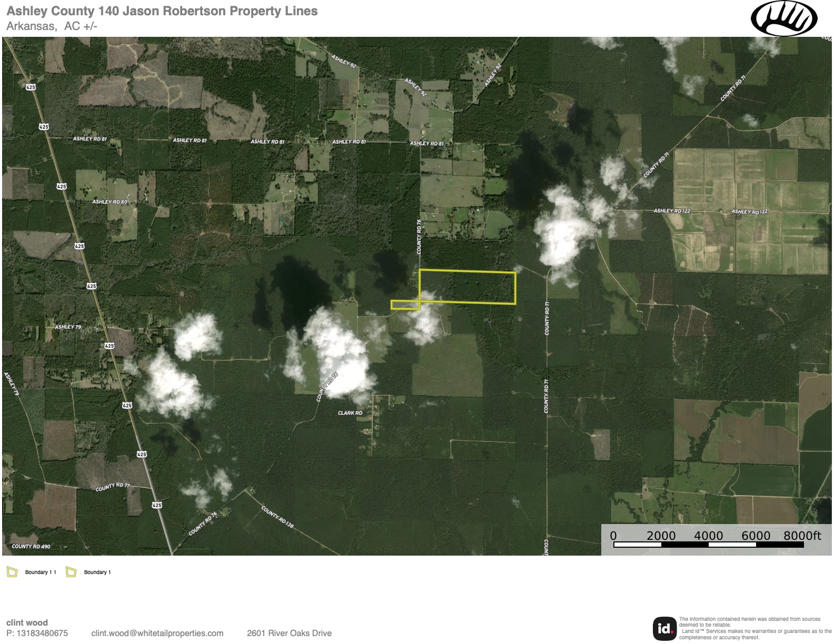Click the Whitetail Properties antler logo
Image resolution: width=834 pixels, height=644 pixels.
pos(783,19)
